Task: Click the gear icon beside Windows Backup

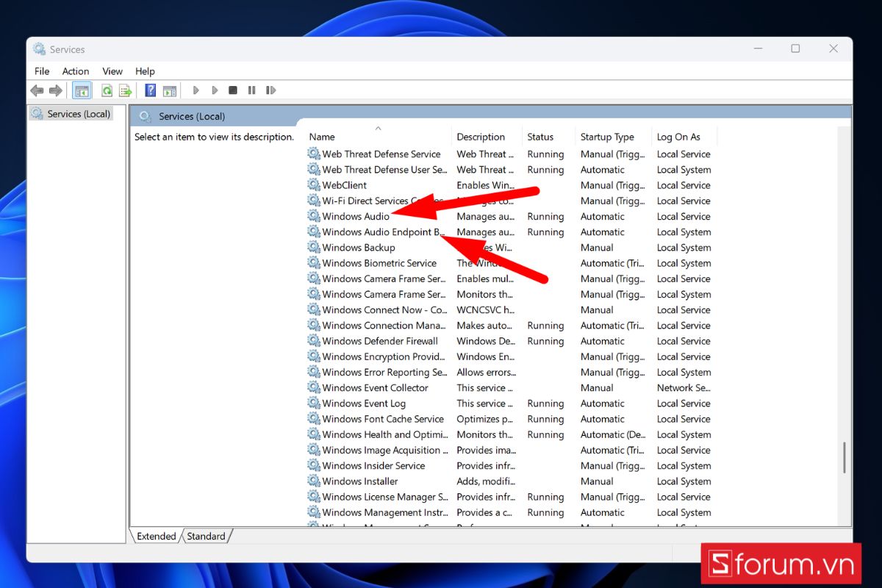Action: point(314,248)
